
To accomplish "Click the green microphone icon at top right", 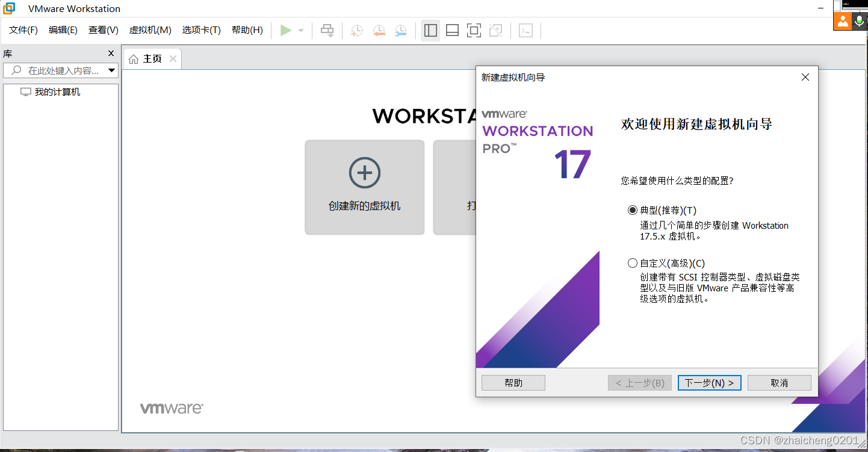I will [x=860, y=21].
